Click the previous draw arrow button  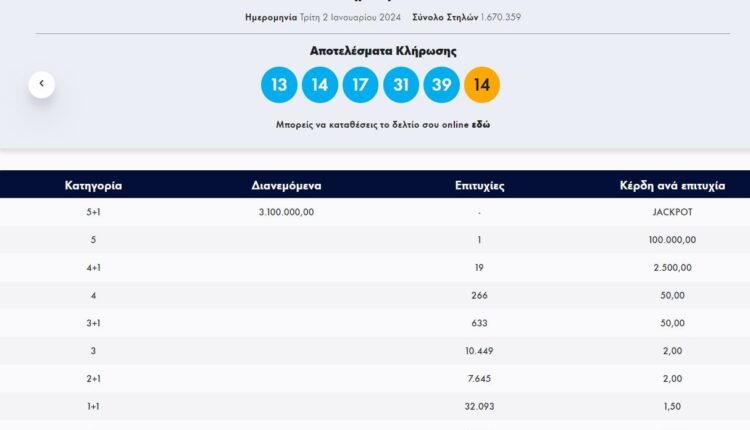point(41,84)
